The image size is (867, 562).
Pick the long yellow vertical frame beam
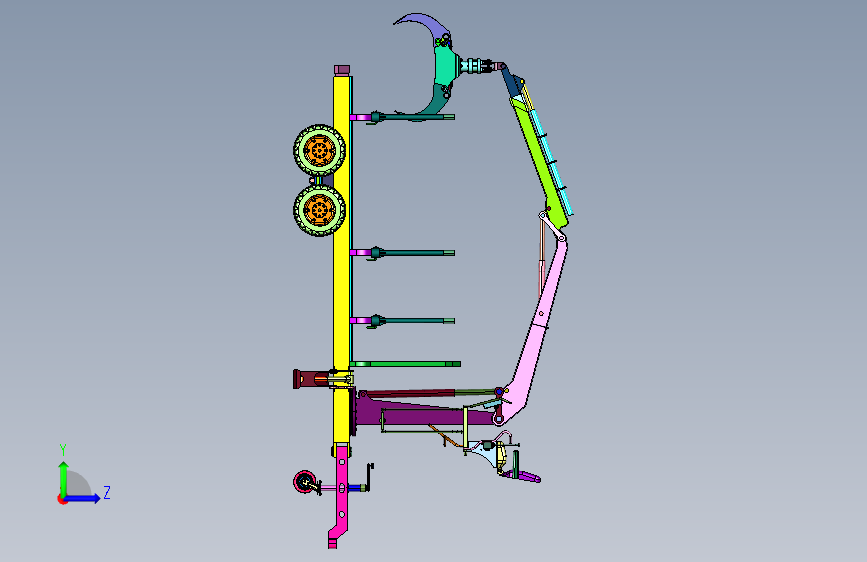(x=342, y=260)
